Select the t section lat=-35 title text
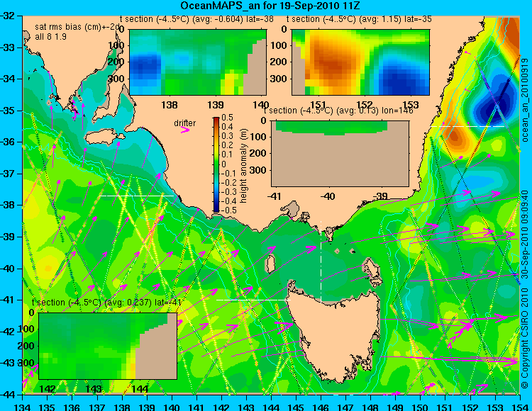Viewport: 532px width, 411px height. click(359, 19)
